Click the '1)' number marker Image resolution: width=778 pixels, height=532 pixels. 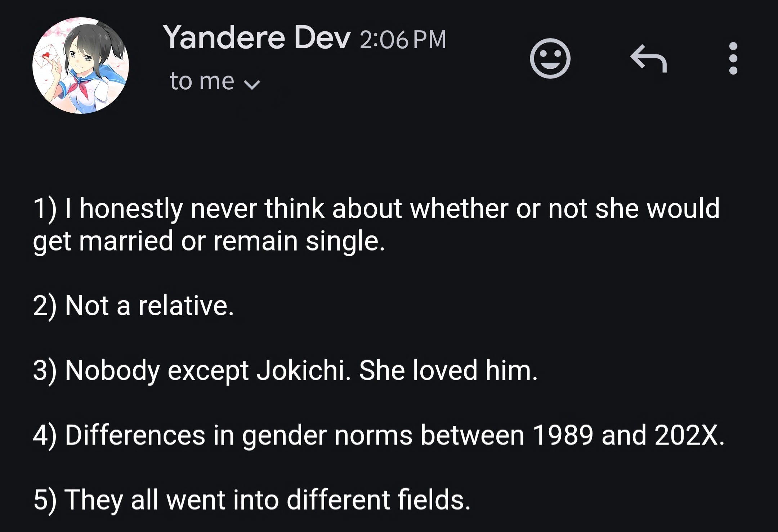[x=45, y=209]
